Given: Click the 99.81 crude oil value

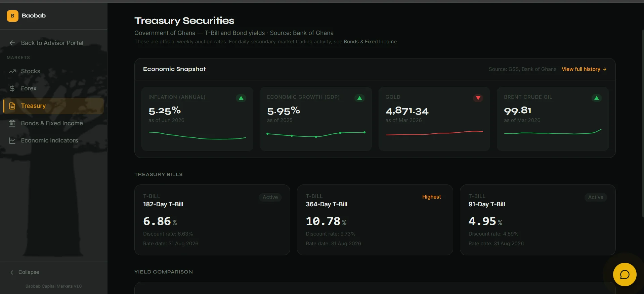Looking at the screenshot, I should point(518,111).
